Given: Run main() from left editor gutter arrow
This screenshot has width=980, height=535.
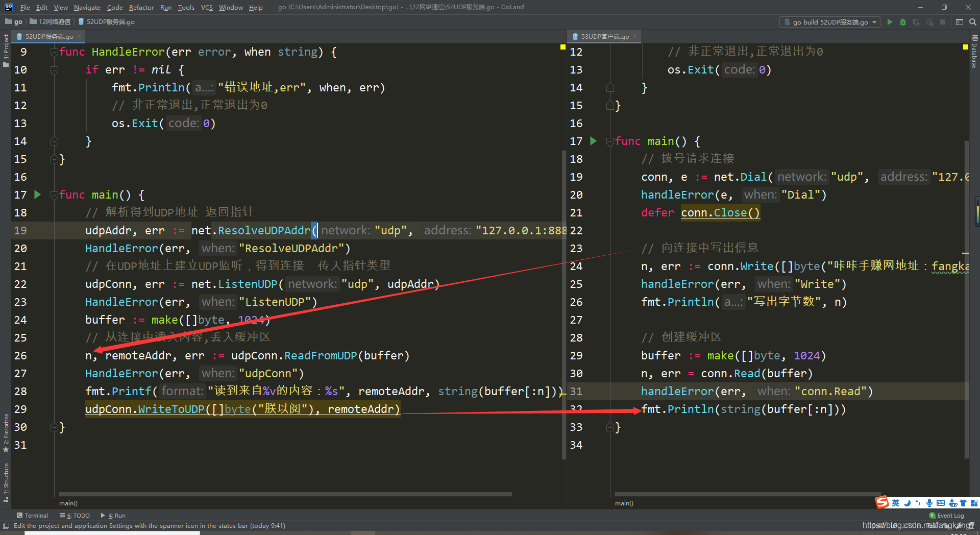Looking at the screenshot, I should click(x=37, y=194).
